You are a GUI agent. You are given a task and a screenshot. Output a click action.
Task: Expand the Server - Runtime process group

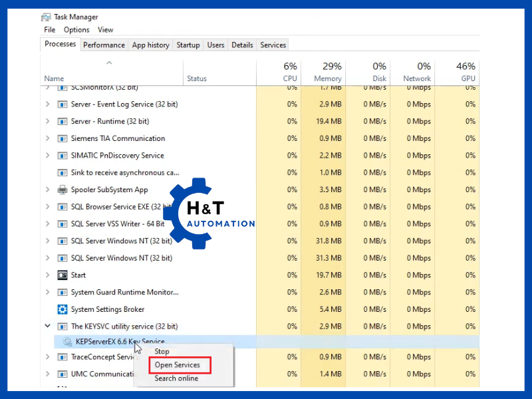click(x=47, y=122)
